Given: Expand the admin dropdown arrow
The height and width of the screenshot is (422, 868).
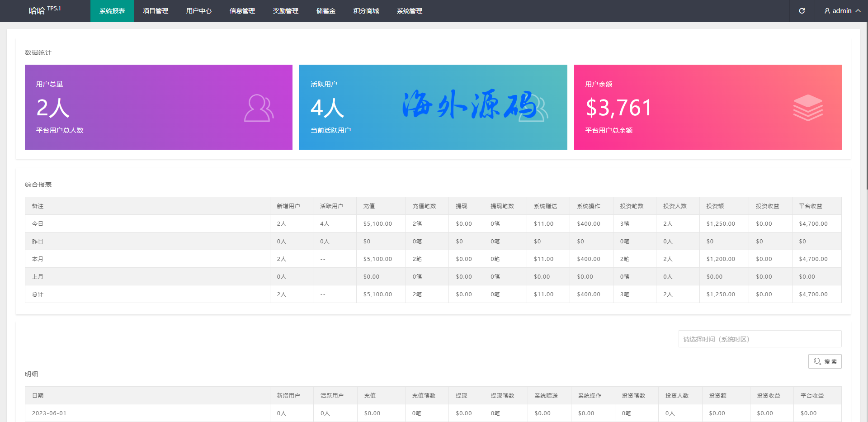Looking at the screenshot, I should (x=858, y=11).
